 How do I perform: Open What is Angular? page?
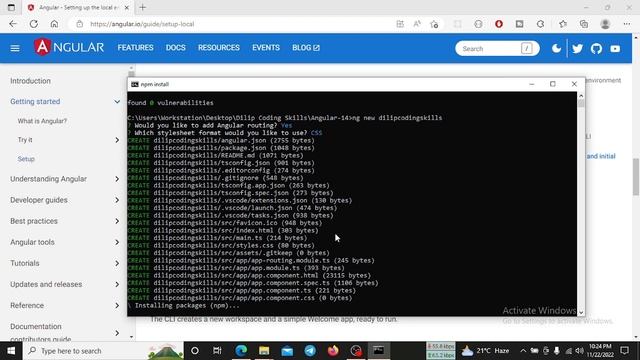42,121
